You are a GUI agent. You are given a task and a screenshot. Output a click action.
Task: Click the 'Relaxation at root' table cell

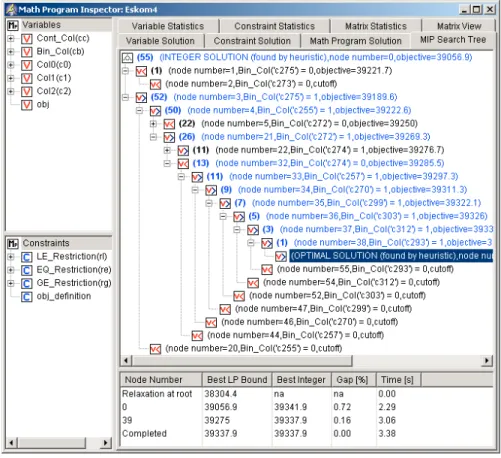(x=157, y=394)
